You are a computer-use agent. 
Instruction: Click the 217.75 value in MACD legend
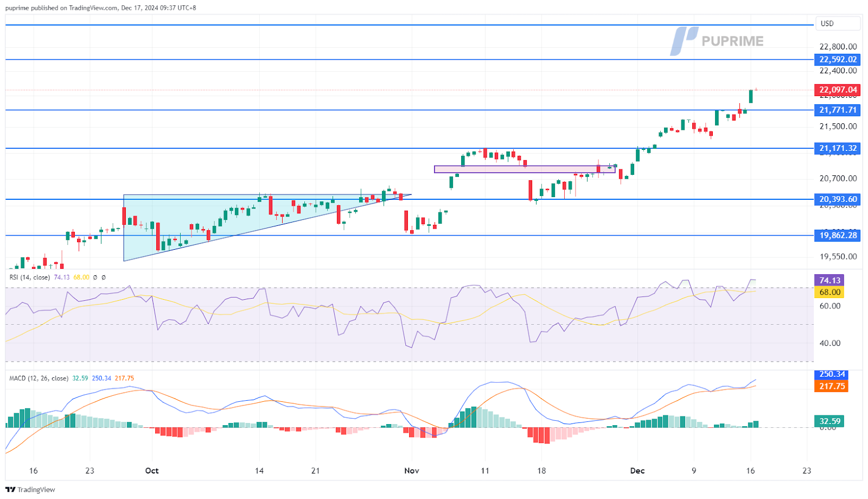tap(124, 378)
